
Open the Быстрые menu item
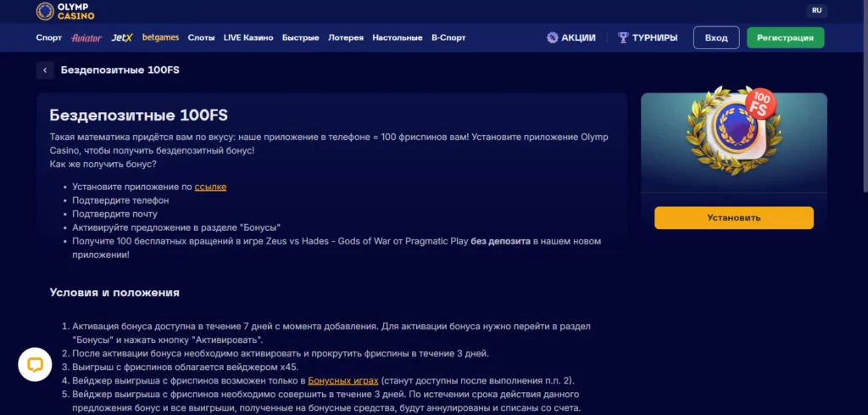point(301,37)
